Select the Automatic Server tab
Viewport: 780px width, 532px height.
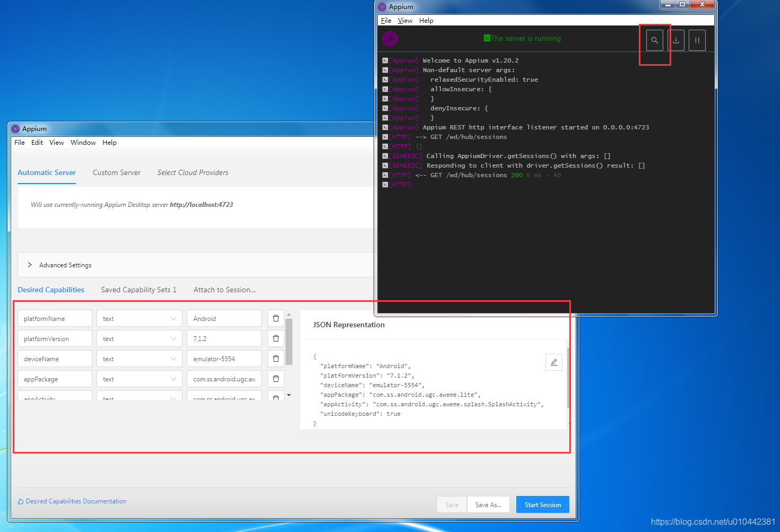tap(47, 172)
